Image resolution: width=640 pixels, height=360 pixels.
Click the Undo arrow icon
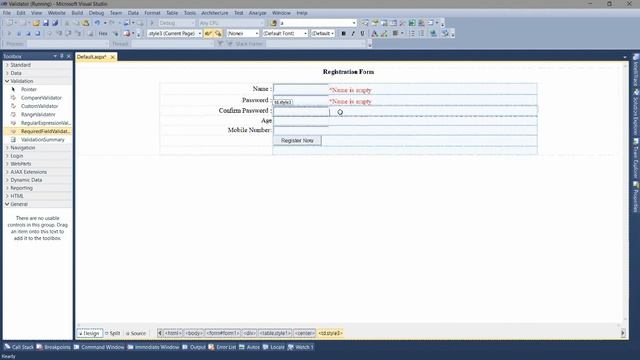(x=97, y=23)
